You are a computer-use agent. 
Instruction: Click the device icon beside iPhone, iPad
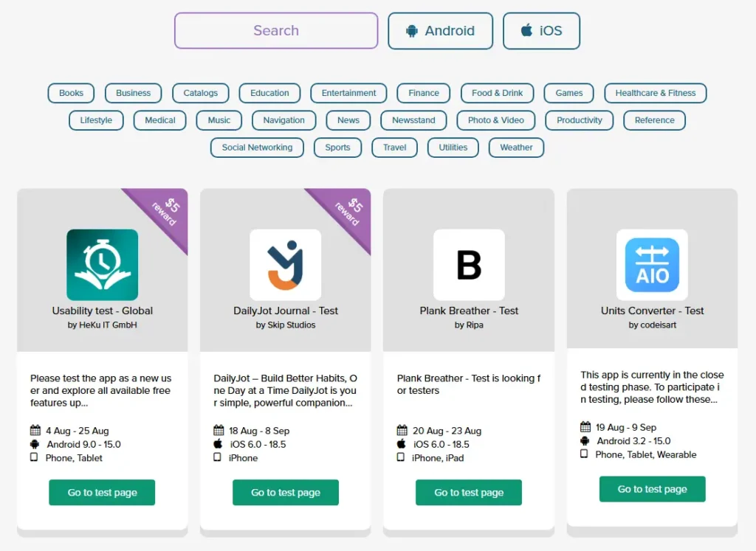(x=401, y=457)
